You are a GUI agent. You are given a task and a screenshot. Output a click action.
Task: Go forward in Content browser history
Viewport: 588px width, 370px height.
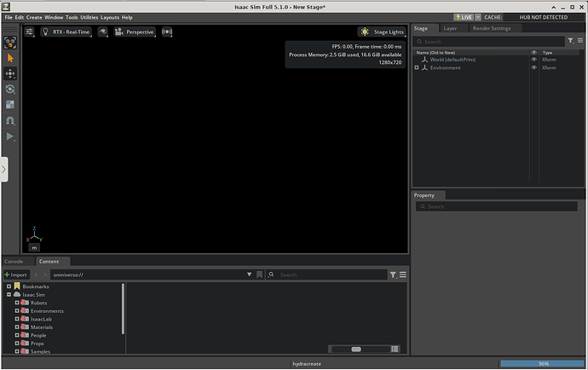tap(45, 275)
